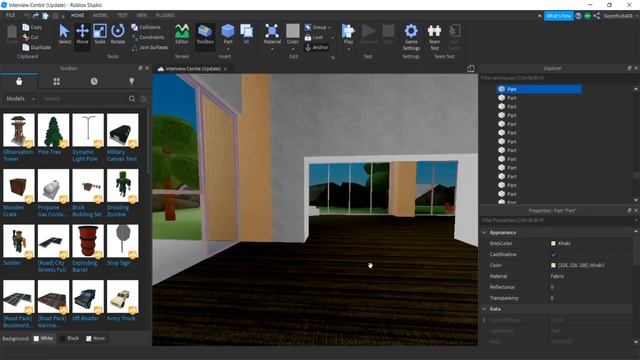This screenshot has height=360, width=640.
Task: Open the UI insert tool
Action: click(x=247, y=34)
